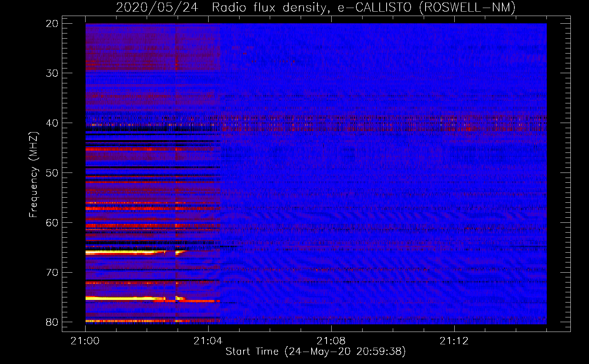This screenshot has height=364, width=589.
Task: Click the time tick label '21:12'
Action: (x=454, y=341)
